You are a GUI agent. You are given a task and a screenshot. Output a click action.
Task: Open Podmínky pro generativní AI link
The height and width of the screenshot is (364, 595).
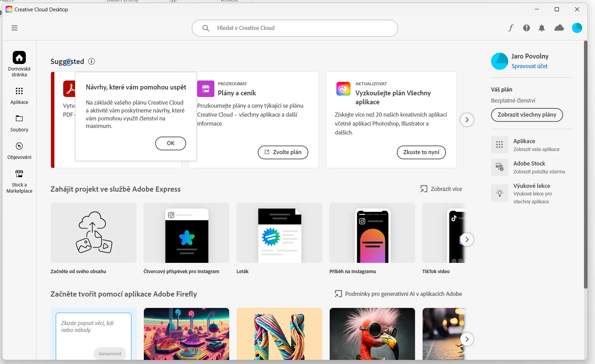(399, 294)
